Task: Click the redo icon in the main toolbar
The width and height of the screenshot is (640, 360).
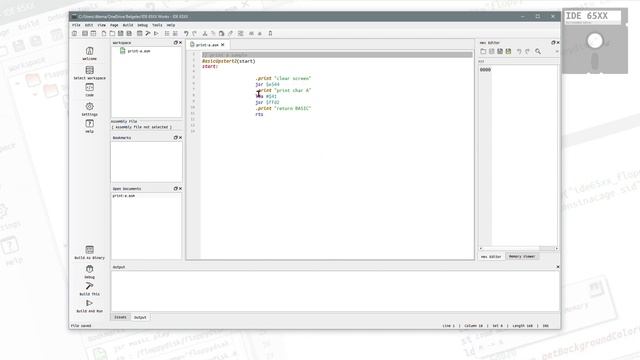Action: (x=195, y=33)
